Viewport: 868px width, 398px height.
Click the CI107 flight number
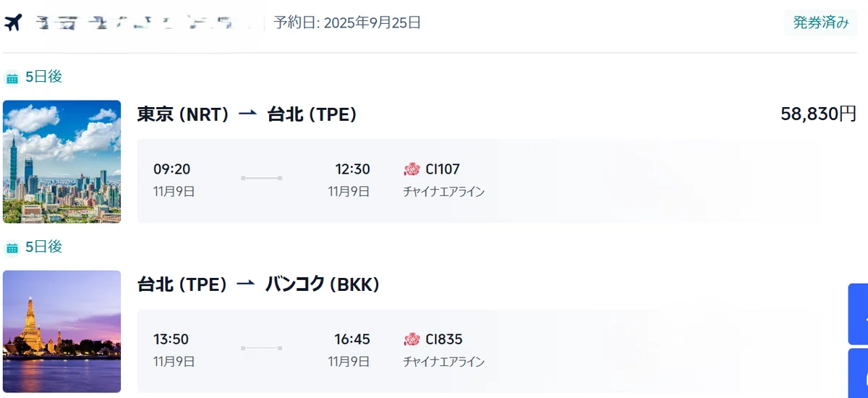443,169
